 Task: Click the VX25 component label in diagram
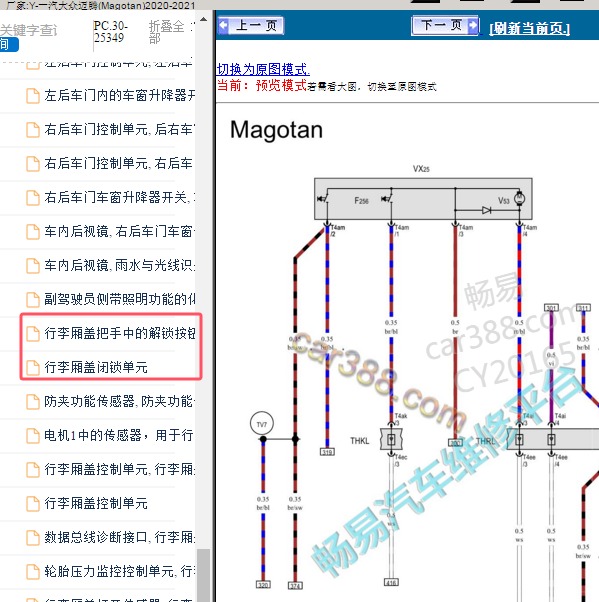point(421,169)
